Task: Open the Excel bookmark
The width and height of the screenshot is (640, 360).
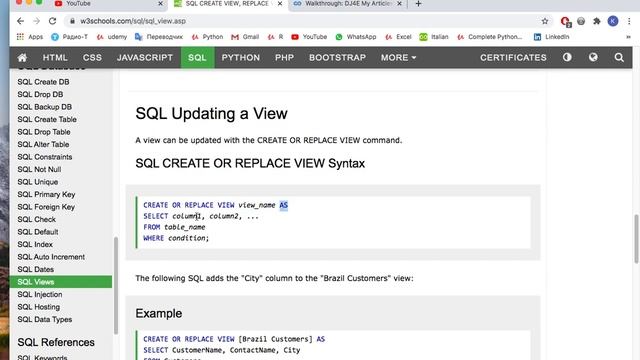Action: pyautogui.click(x=398, y=37)
